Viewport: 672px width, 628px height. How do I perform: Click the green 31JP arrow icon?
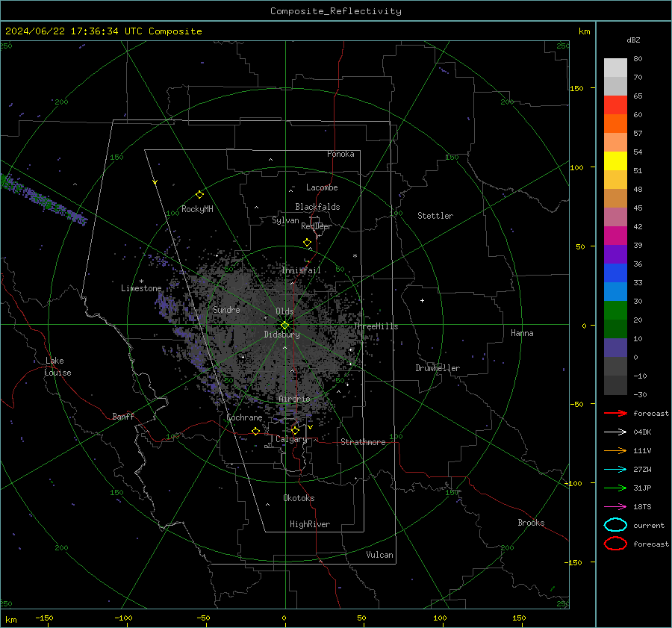(615, 488)
